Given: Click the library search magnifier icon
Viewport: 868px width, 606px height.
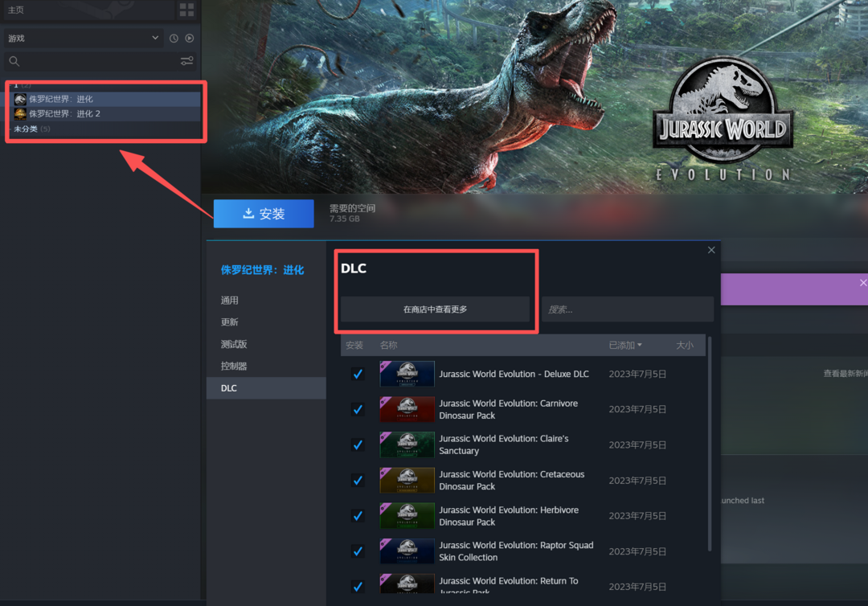Looking at the screenshot, I should click(14, 61).
